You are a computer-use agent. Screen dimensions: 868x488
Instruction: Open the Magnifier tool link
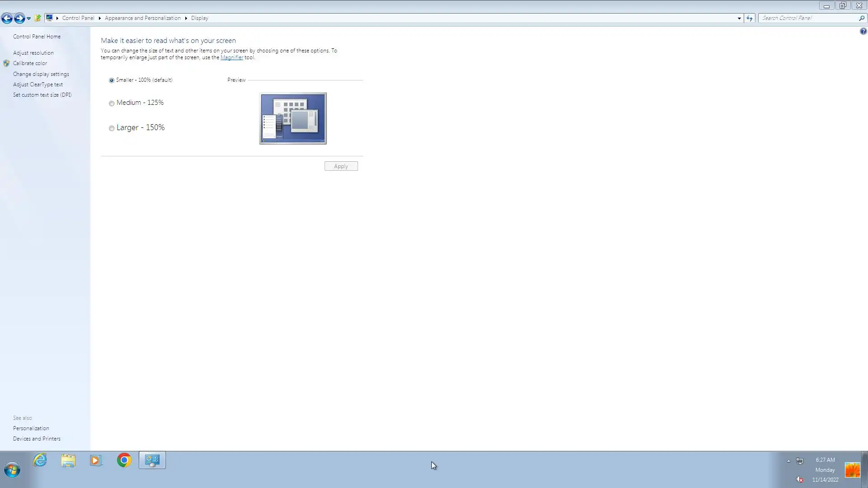[x=231, y=57]
